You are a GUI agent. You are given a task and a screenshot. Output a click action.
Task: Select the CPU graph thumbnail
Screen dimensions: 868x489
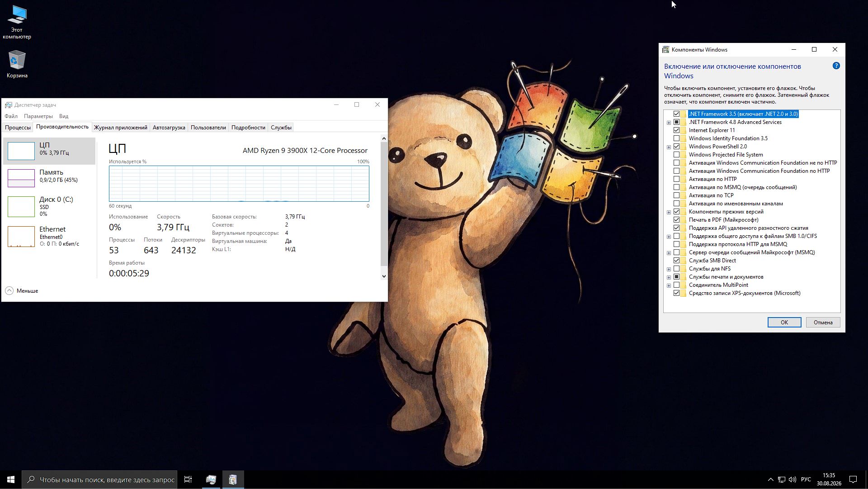21,151
